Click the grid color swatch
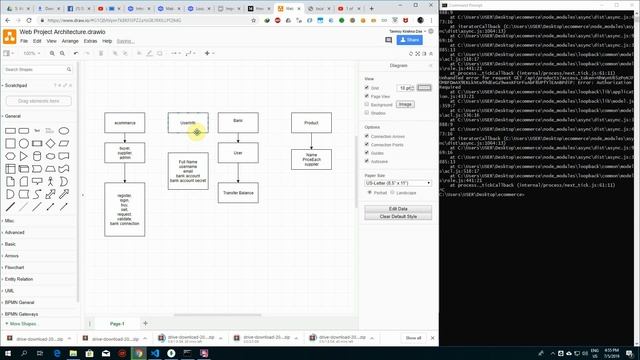This screenshot has height=360, width=640. [x=424, y=88]
